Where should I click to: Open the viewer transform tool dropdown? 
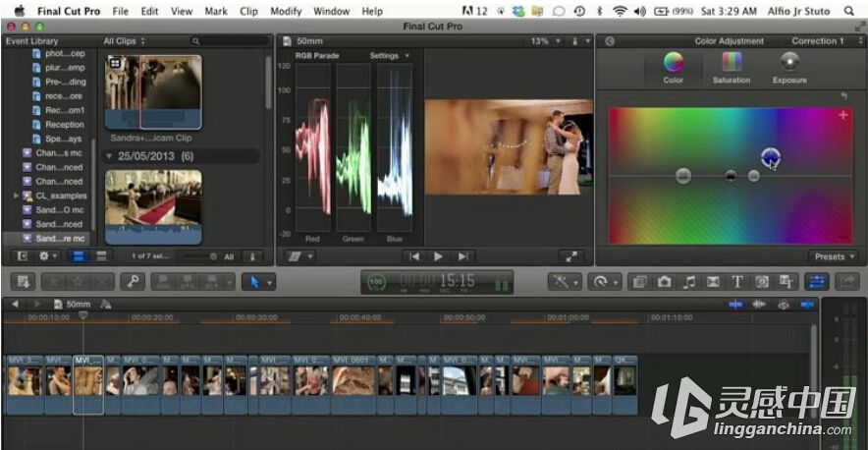[x=300, y=256]
